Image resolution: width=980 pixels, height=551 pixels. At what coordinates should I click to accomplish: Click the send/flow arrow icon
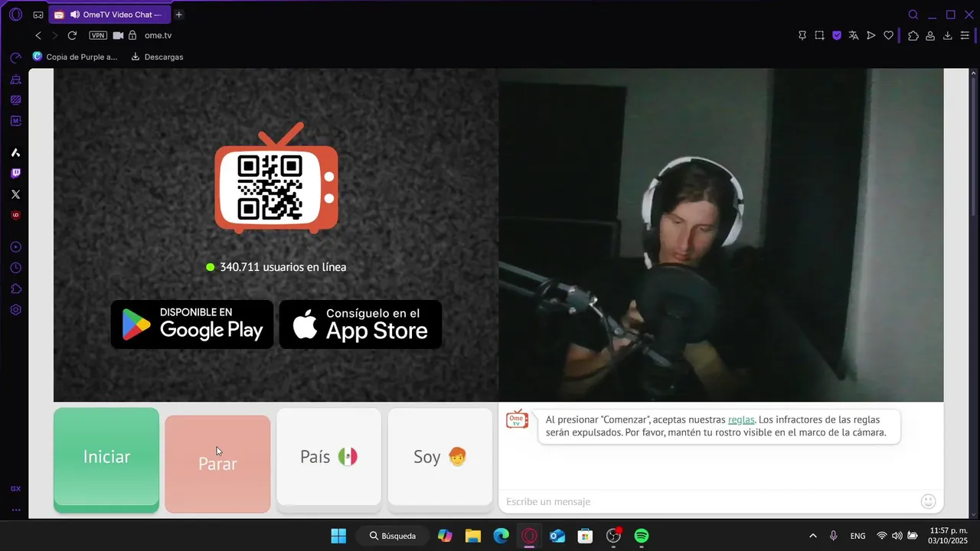tap(871, 35)
